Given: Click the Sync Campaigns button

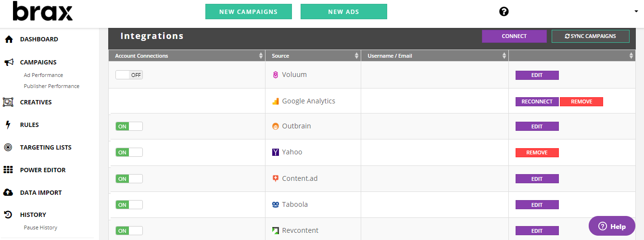Looking at the screenshot, I should [590, 37].
